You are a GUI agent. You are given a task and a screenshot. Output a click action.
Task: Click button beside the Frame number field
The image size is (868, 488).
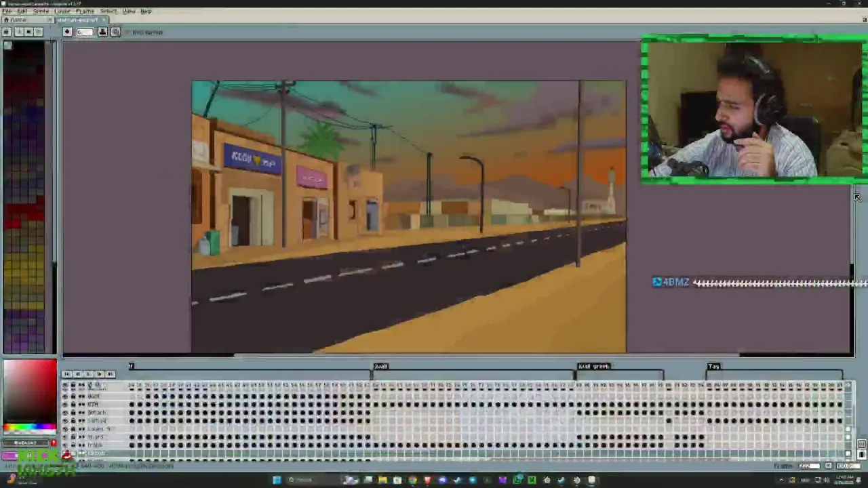(828, 466)
